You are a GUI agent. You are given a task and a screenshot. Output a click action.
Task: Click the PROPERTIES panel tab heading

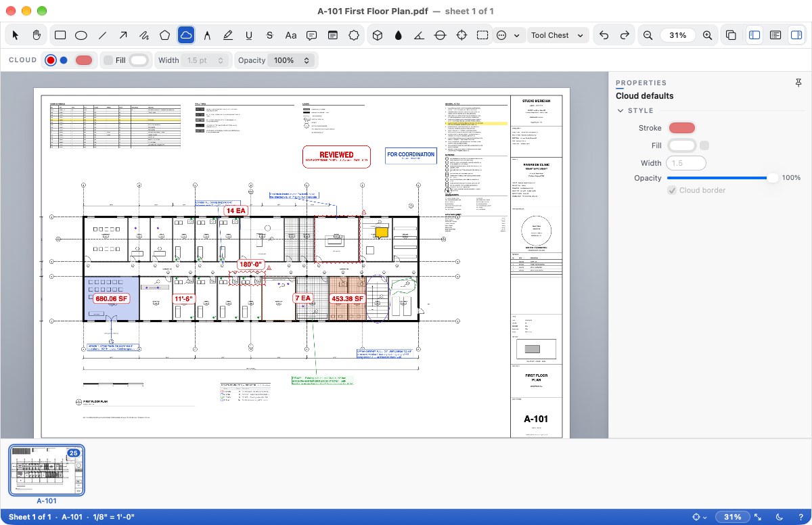pyautogui.click(x=641, y=83)
